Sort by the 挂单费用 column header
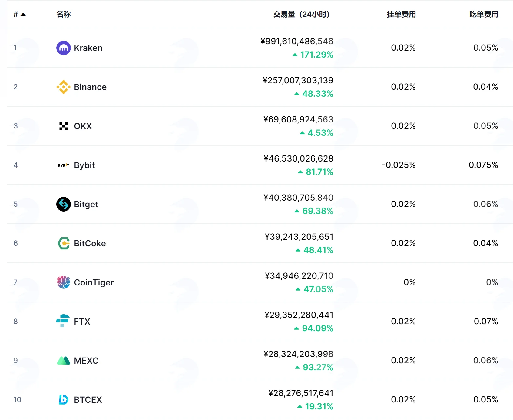The image size is (513, 420). click(401, 14)
